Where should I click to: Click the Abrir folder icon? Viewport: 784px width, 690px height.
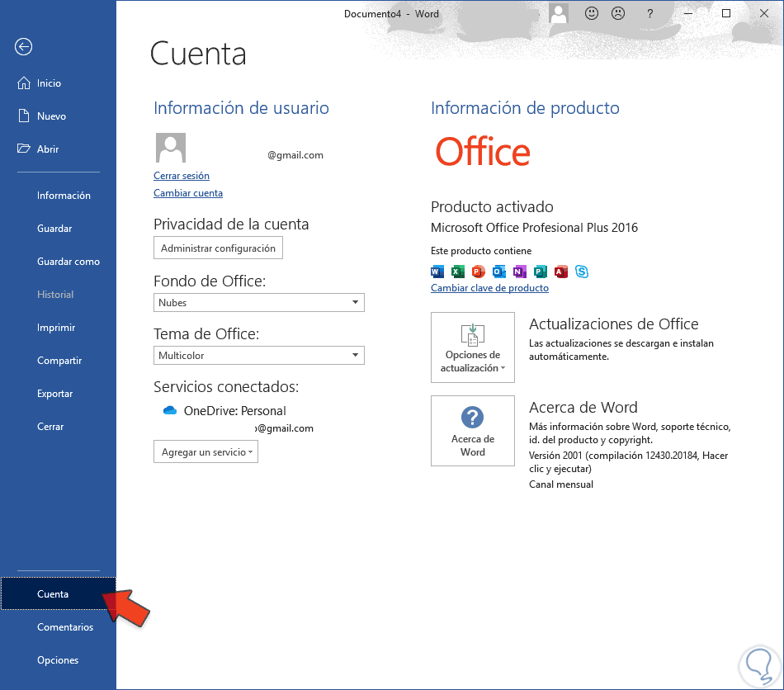pyautogui.click(x=23, y=149)
